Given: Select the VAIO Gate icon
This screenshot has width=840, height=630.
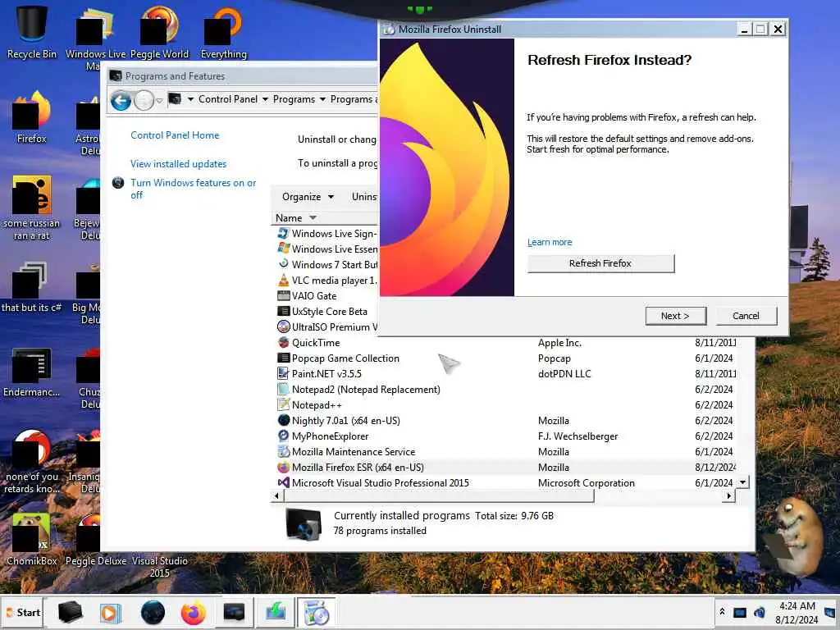Looking at the screenshot, I should point(283,295).
